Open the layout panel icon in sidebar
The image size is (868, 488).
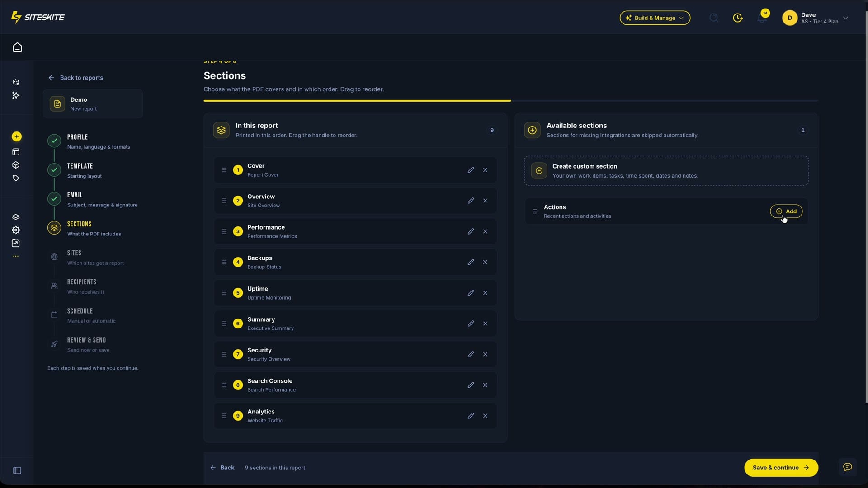pos(16,152)
